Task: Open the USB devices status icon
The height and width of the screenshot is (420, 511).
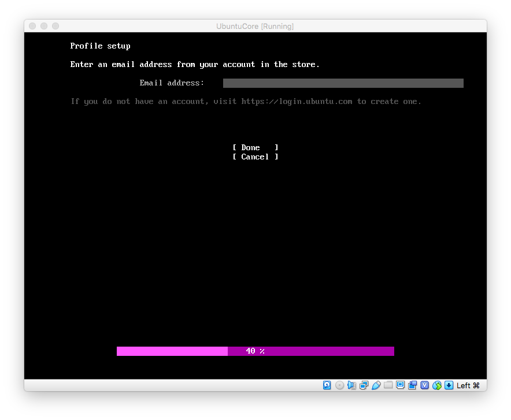Action: coord(376,385)
